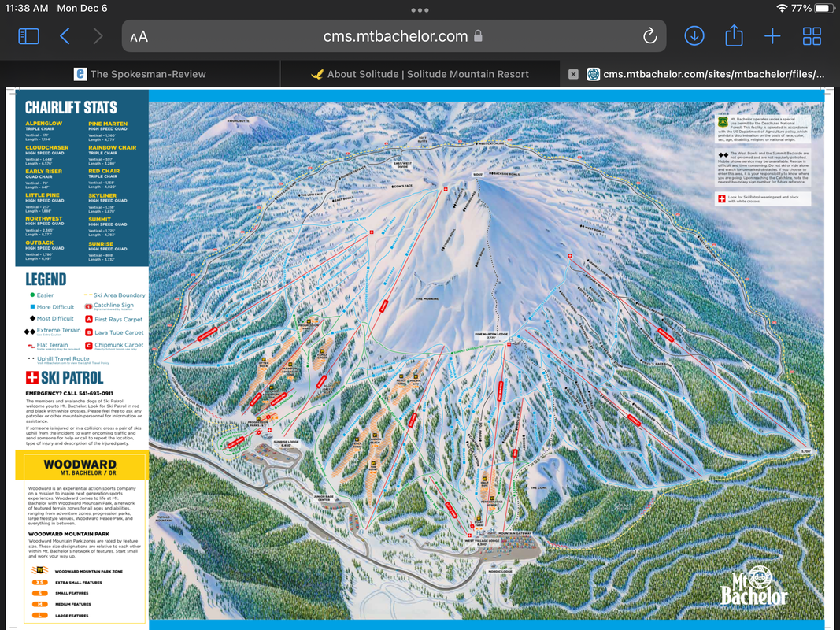Click the First Rays Carpet legend icon
The image size is (840, 630).
click(x=89, y=320)
